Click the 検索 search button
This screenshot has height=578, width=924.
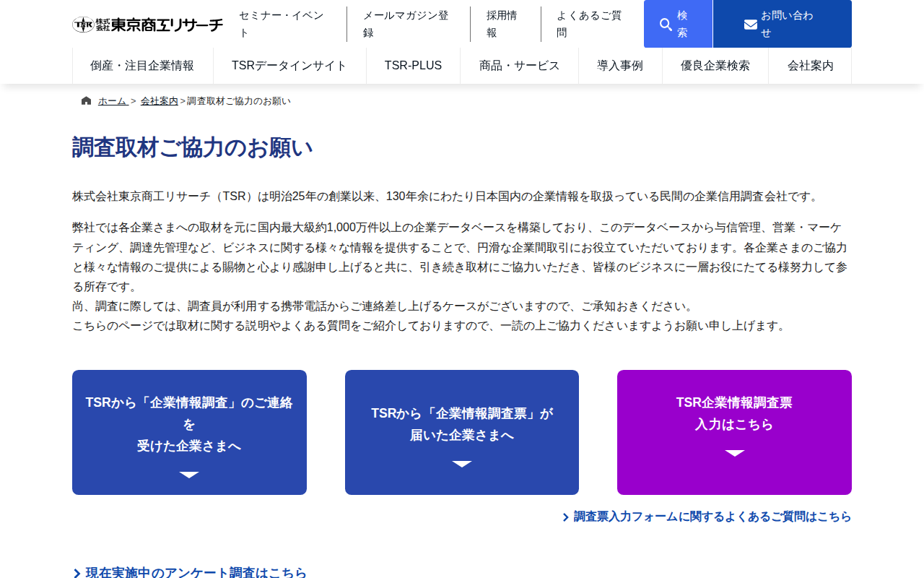click(x=678, y=24)
